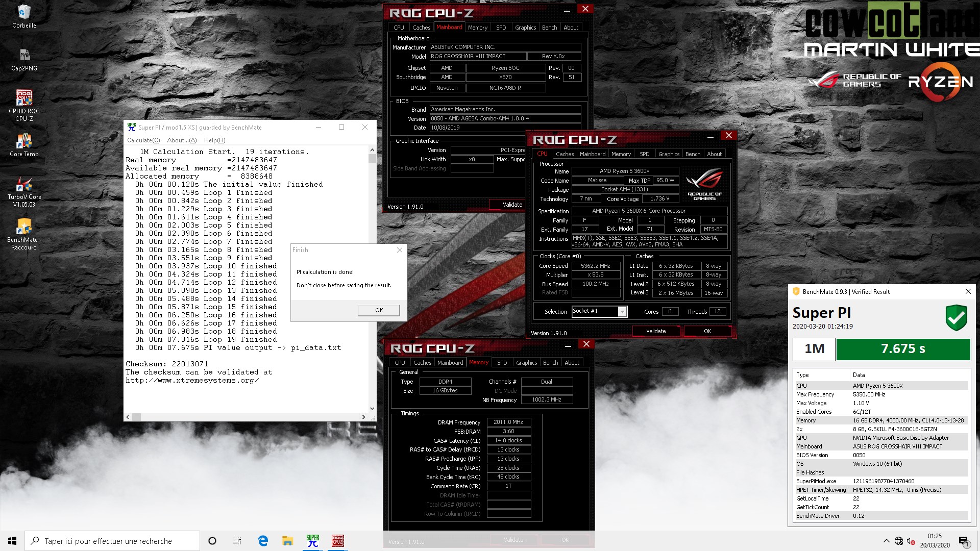Click the Windows Start button
This screenshot has width=980, height=551.
tap(12, 541)
